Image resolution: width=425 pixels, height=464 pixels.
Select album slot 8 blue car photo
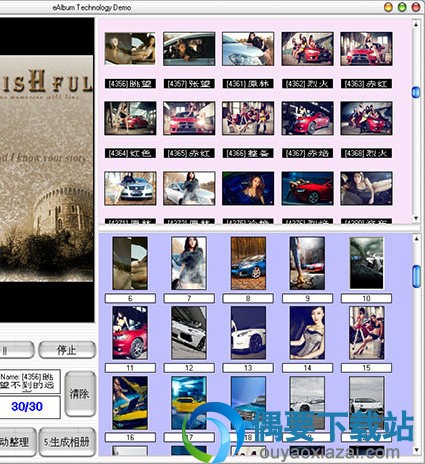(248, 263)
